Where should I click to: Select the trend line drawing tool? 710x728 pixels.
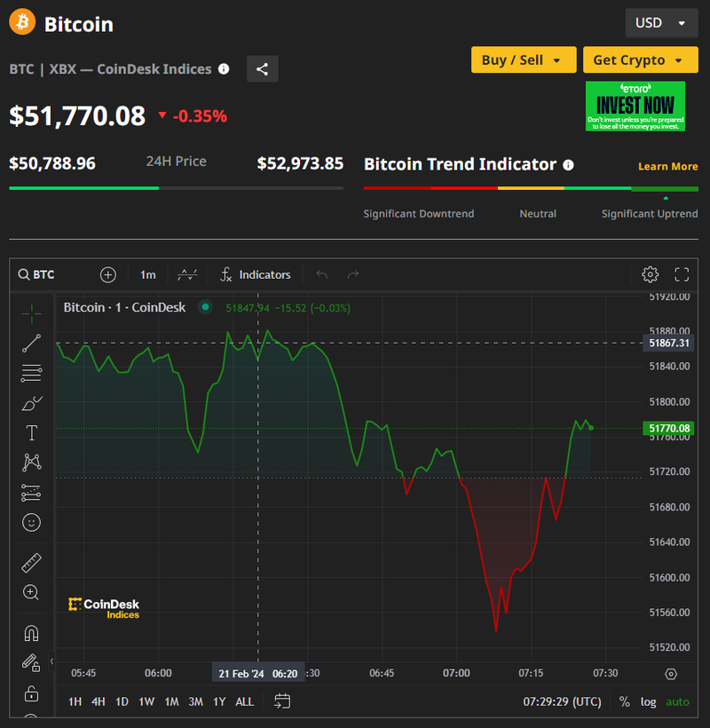(x=32, y=344)
